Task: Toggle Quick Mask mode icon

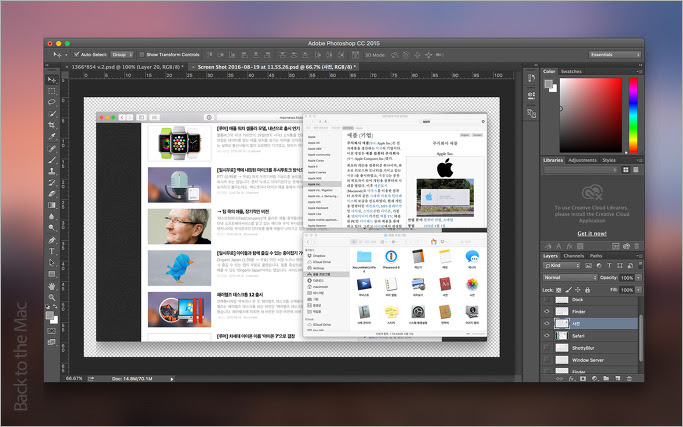Action: [51, 331]
